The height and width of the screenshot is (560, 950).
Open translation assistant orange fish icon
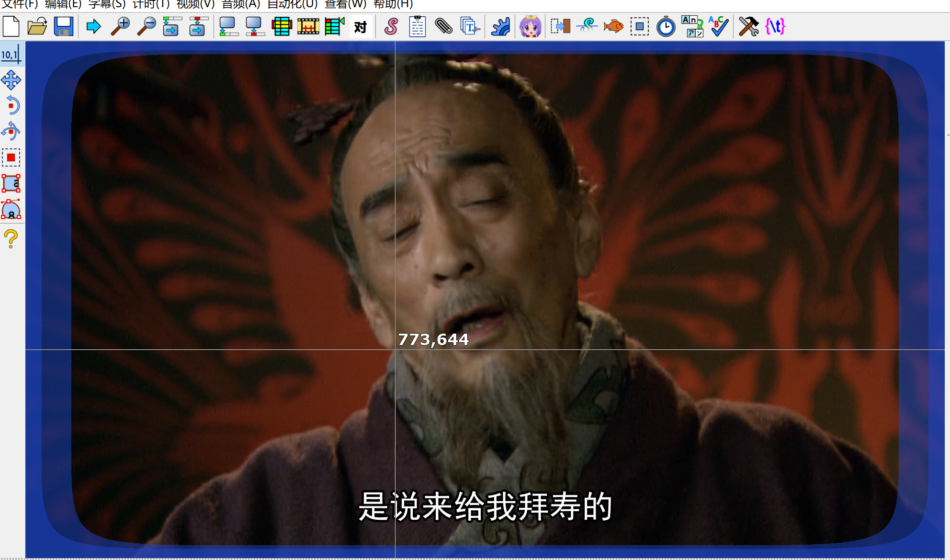point(613,26)
